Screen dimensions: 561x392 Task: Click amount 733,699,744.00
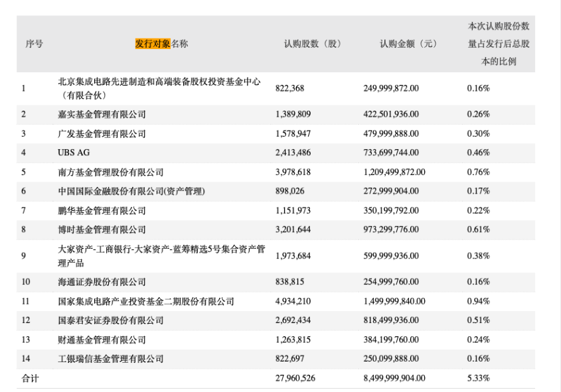391,153
